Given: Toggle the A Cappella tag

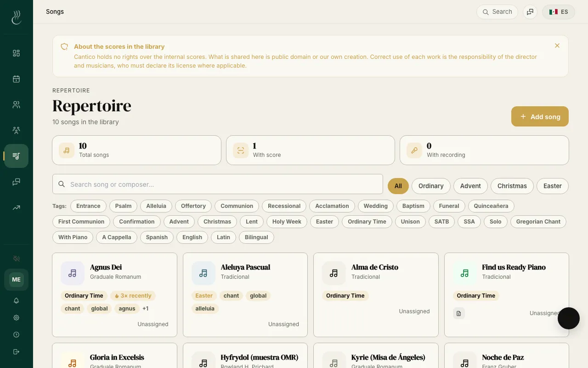Looking at the screenshot, I should click(117, 237).
